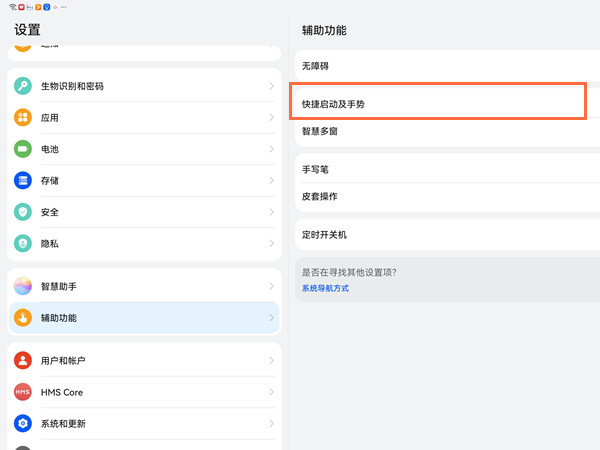600x450 pixels.
Task: Click the biometrics and password key icon
Action: point(23,86)
